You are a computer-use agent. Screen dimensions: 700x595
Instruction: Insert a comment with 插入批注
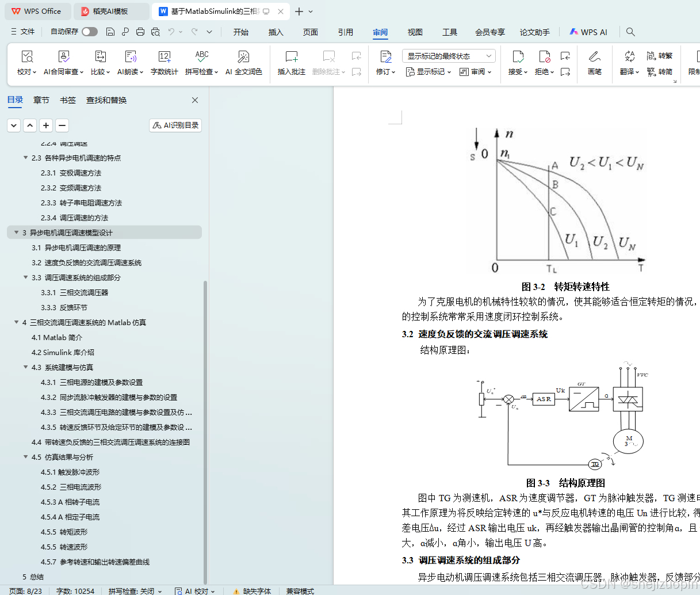pyautogui.click(x=292, y=63)
